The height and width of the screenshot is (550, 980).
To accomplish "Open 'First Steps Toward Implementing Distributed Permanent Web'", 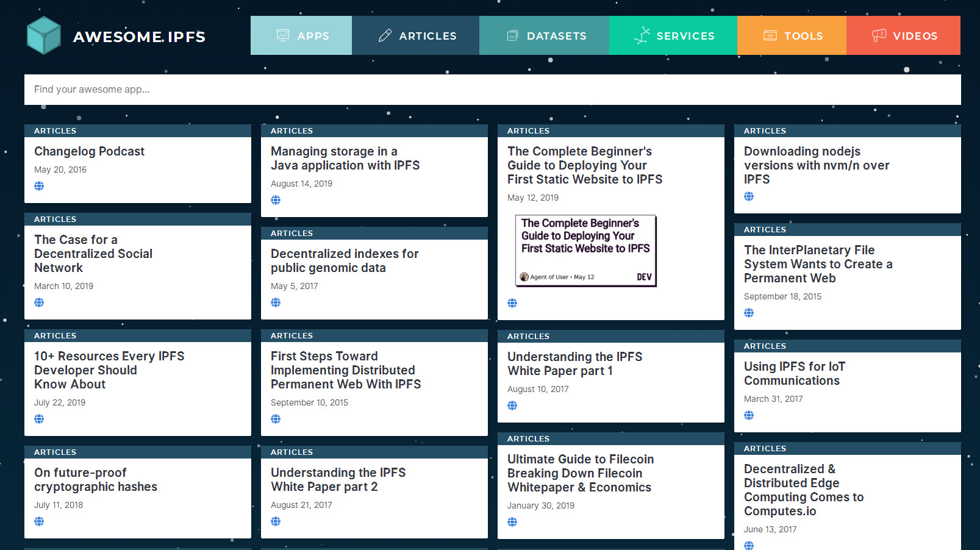I will tap(346, 370).
